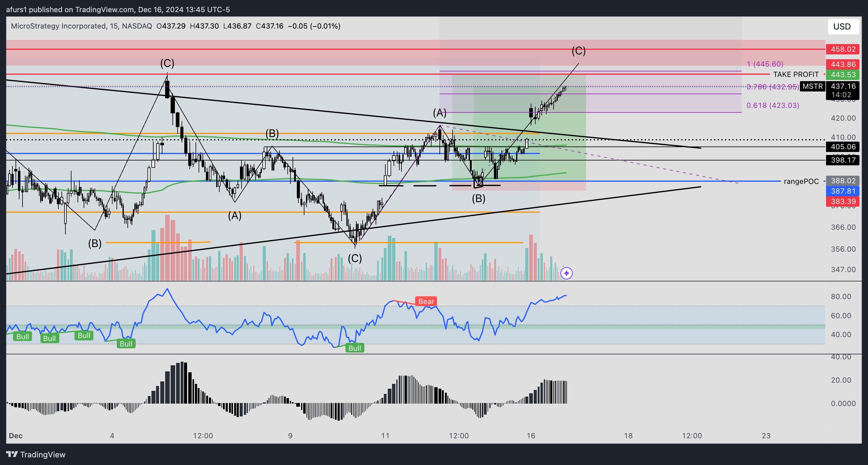Click the (C) label at the chart low

(355, 258)
